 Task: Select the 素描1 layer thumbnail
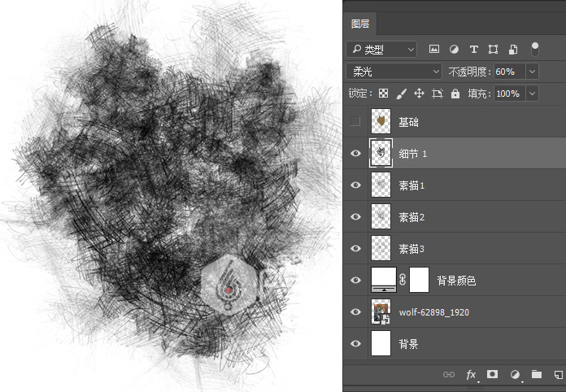point(381,185)
